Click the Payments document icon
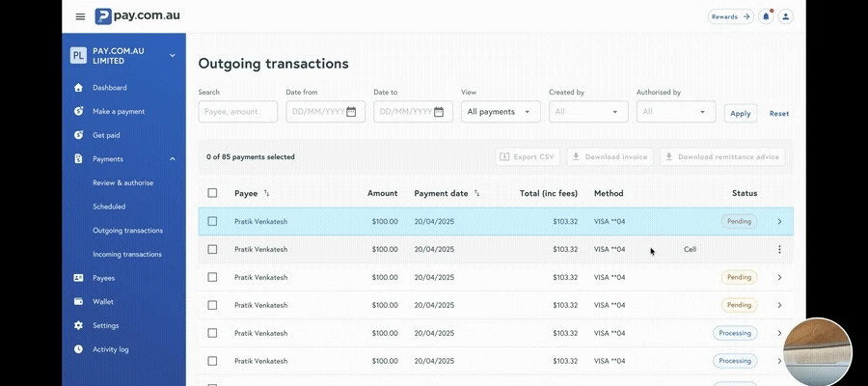 tap(79, 159)
